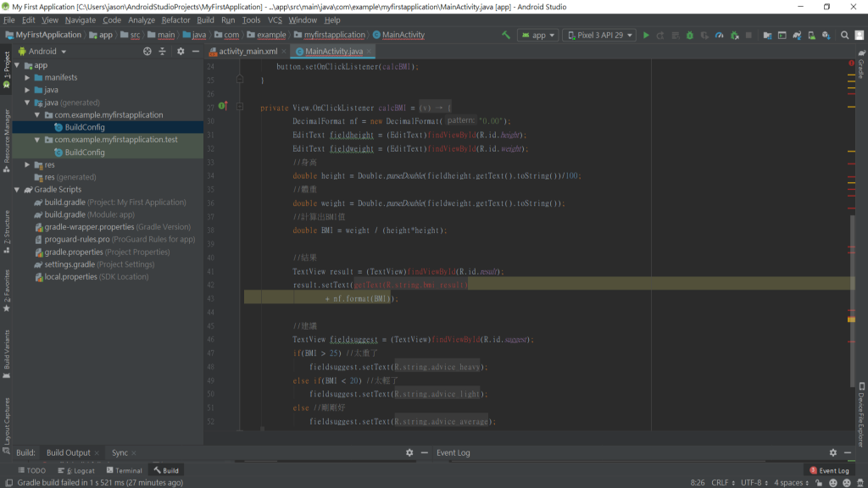The image size is (868, 488).
Task: Open the Profiler gauge icon in toolbar
Action: [x=719, y=36]
